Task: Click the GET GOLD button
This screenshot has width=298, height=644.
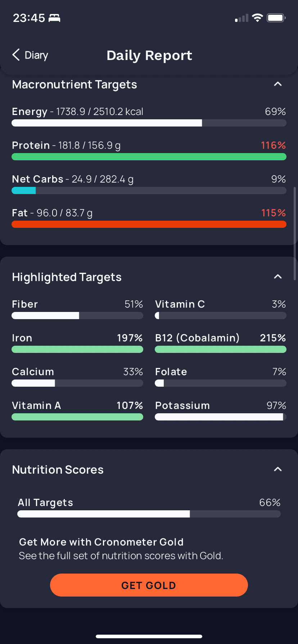Action: tap(149, 585)
